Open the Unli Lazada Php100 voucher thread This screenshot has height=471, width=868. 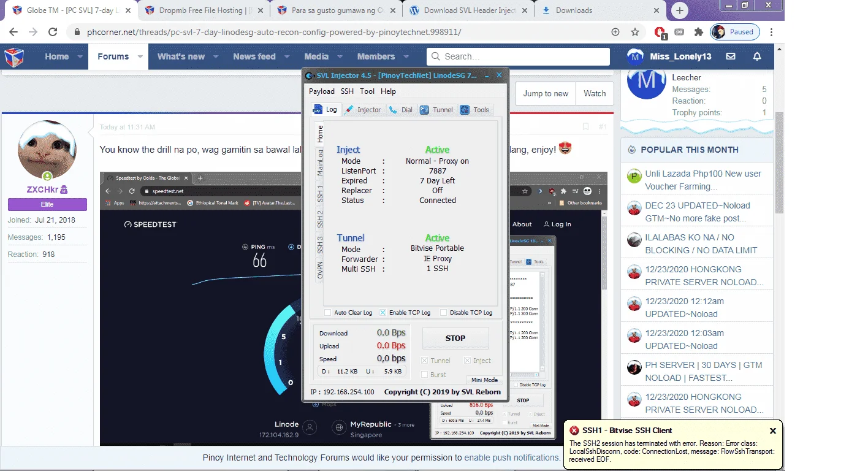703,180
